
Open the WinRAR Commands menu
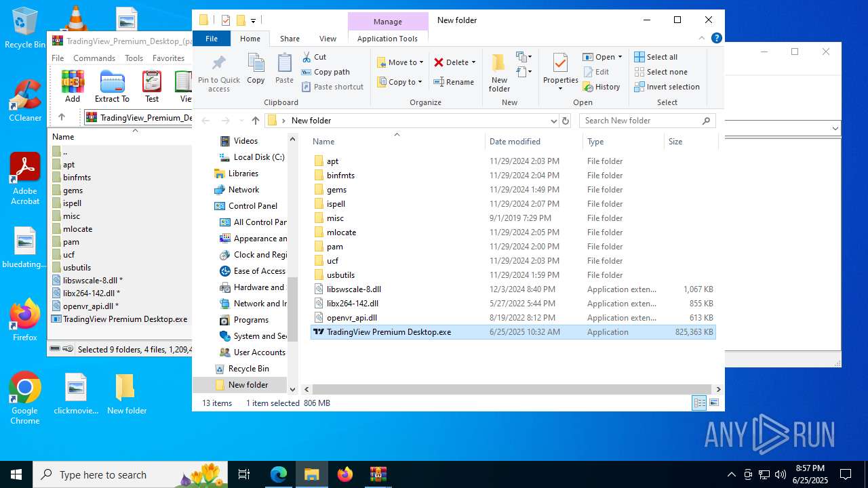click(94, 58)
